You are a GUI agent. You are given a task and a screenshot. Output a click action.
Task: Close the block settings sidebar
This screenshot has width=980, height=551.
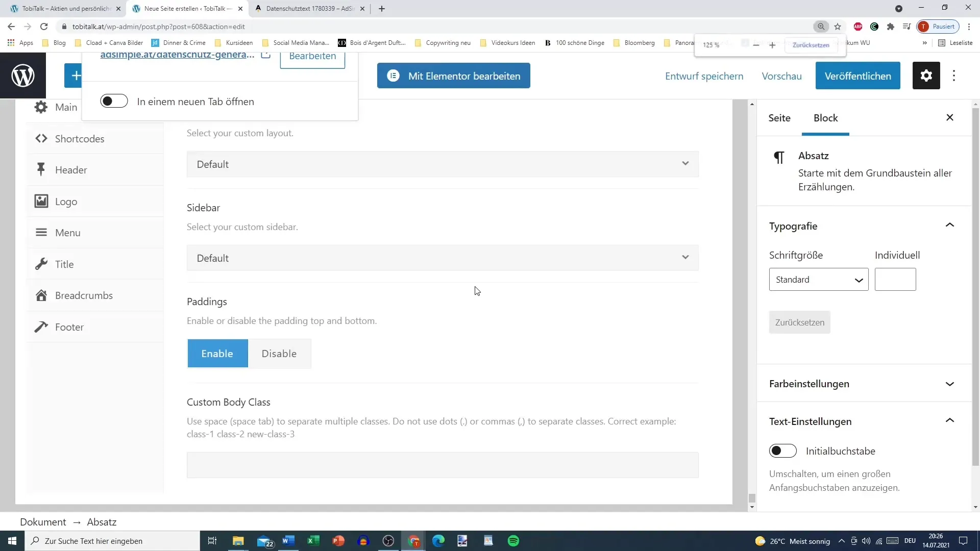point(950,118)
